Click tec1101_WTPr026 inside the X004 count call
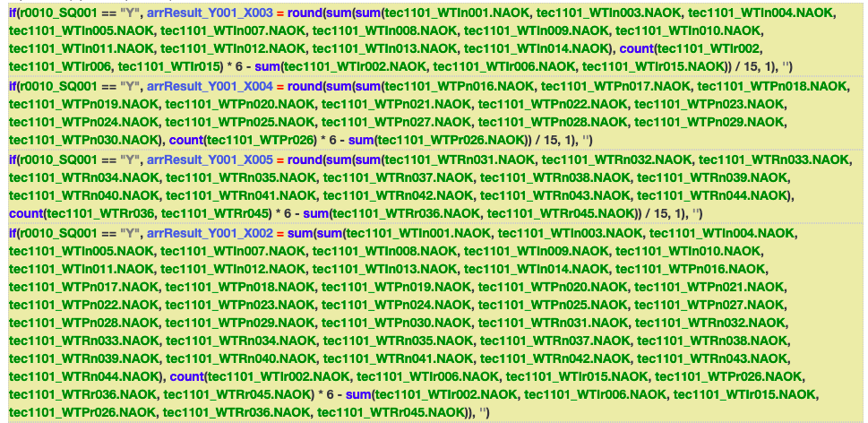Screen dimensions: 868x423 coord(262,141)
